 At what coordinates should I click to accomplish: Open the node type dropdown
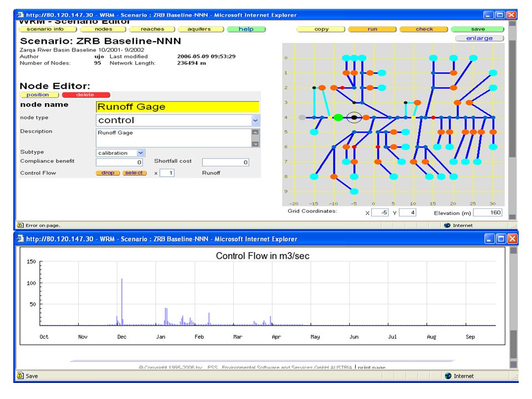[x=255, y=120]
